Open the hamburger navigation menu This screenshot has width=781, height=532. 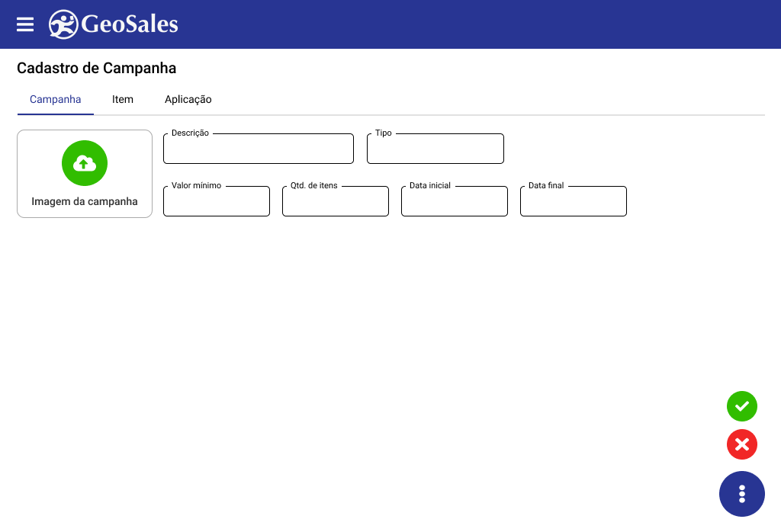point(25,24)
